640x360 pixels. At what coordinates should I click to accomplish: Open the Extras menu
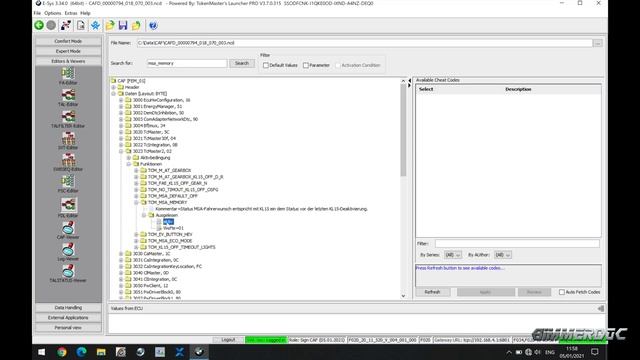[71, 13]
